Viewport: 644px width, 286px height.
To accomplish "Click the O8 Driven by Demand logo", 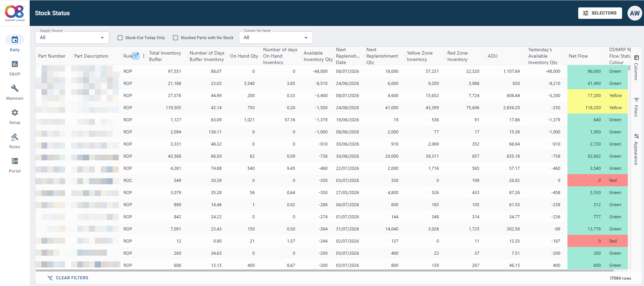I will coord(15,13).
